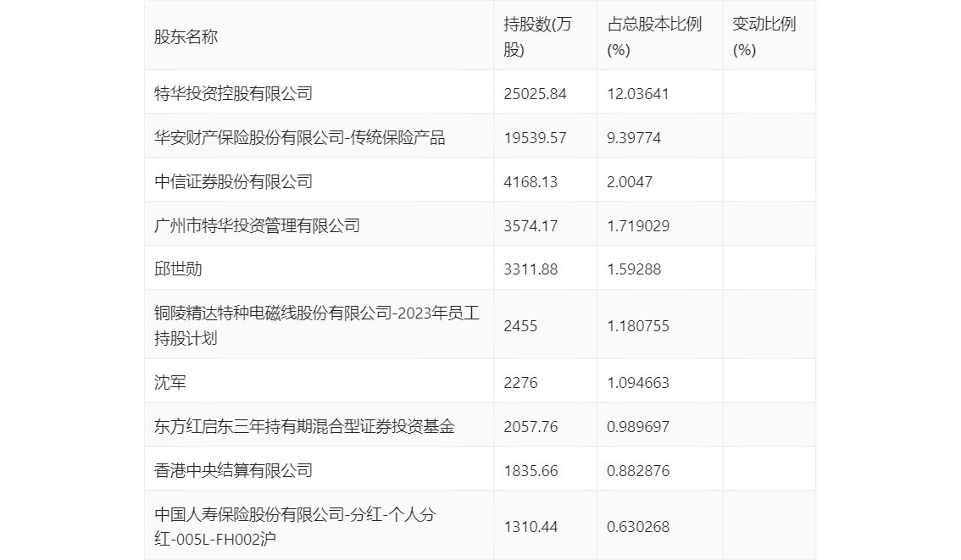Select the 3311.88 shares value
The width and height of the screenshot is (961, 560).
pyautogui.click(x=530, y=269)
